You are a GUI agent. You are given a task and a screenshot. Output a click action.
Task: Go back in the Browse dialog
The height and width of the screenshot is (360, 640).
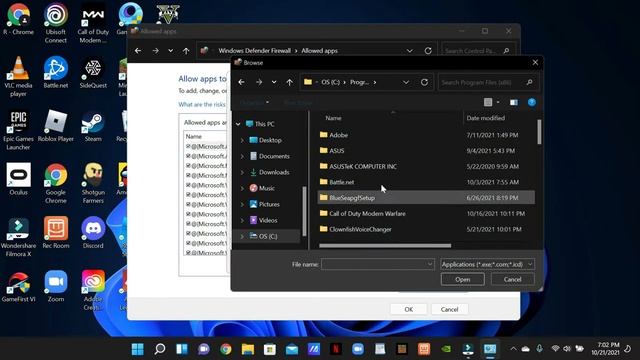pos(242,82)
